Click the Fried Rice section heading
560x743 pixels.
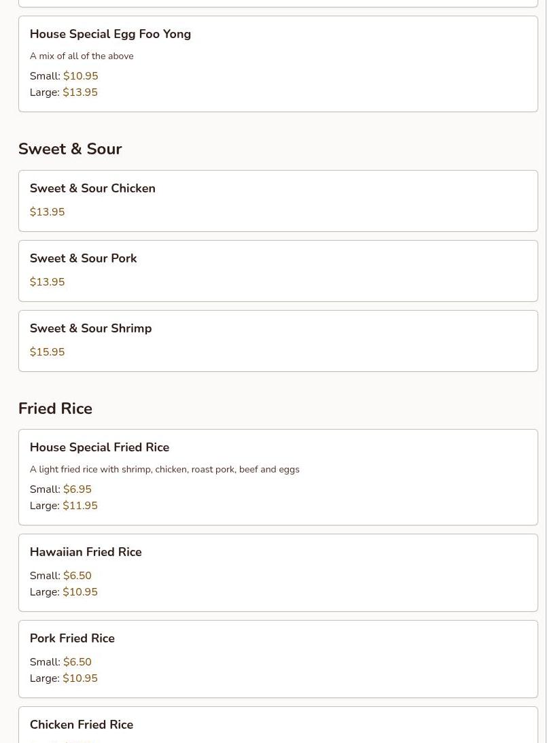coord(55,409)
